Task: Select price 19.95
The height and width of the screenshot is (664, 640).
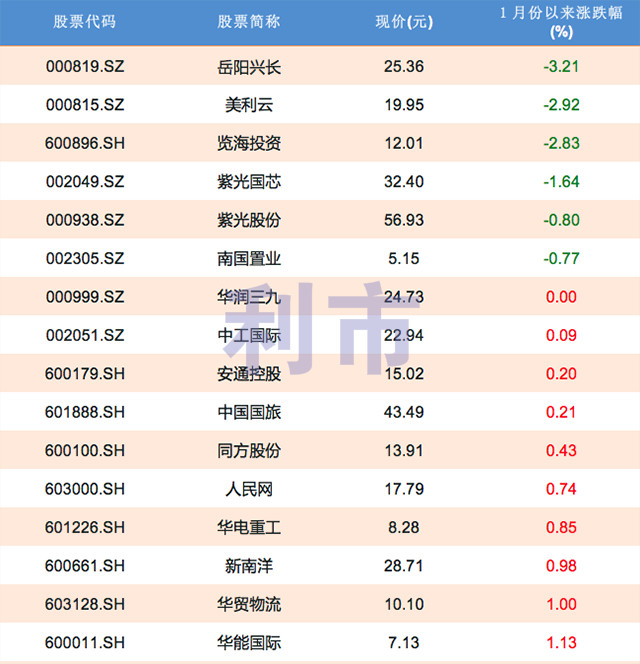Action: pyautogui.click(x=404, y=105)
